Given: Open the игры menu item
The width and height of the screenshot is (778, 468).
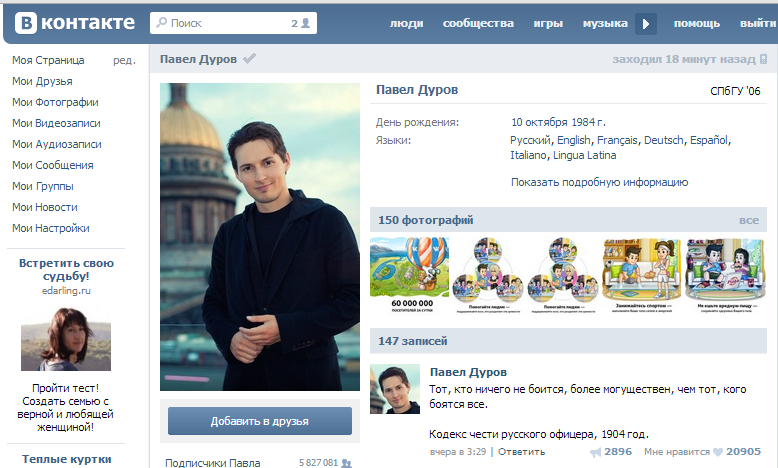Looking at the screenshot, I should 548,23.
